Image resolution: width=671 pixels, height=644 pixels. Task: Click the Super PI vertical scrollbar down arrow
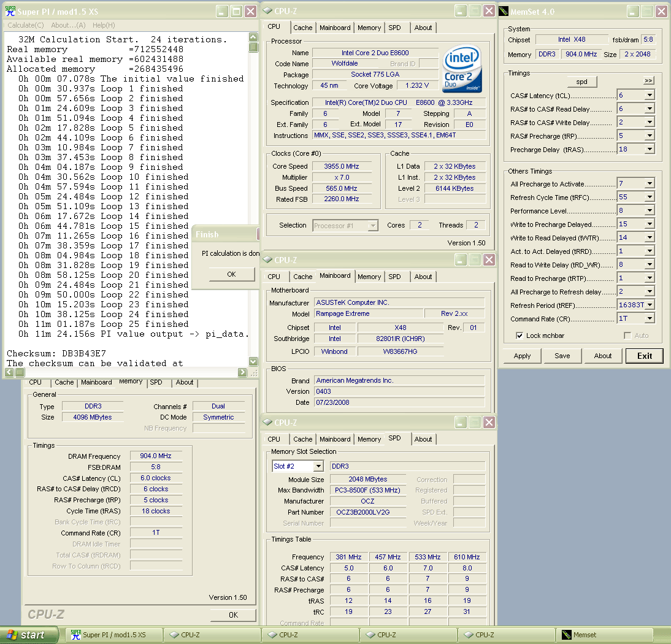click(x=253, y=362)
